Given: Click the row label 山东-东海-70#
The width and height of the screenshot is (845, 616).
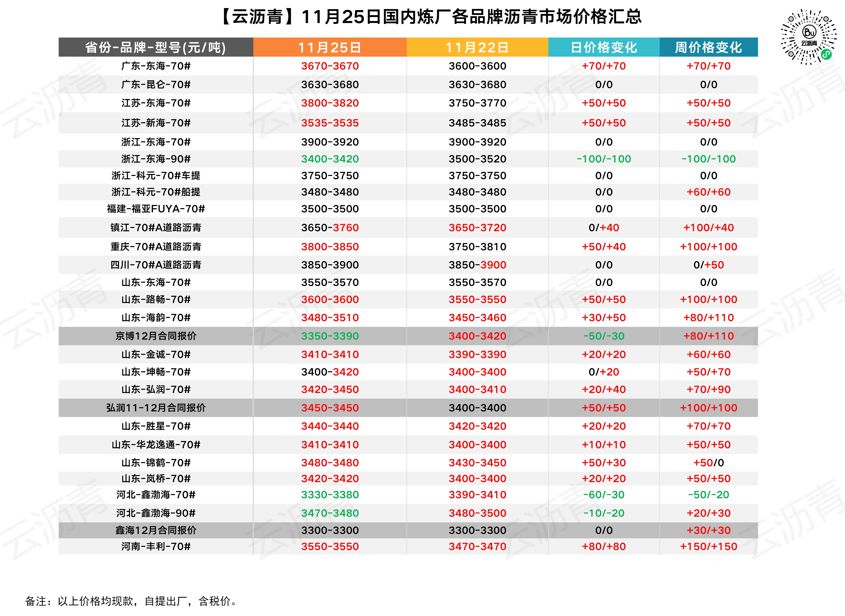Looking at the screenshot, I should (156, 282).
